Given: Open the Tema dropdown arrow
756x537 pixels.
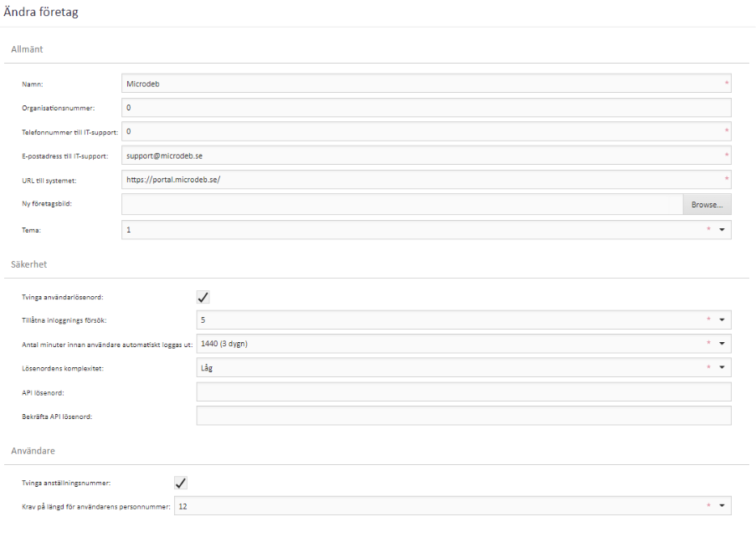Looking at the screenshot, I should 722,229.
